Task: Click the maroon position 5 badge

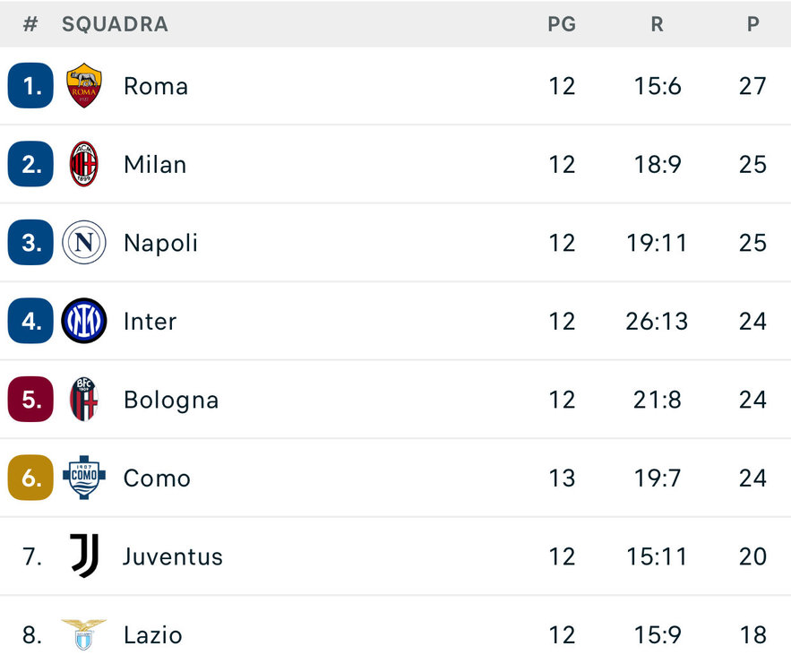Action: [x=31, y=400]
